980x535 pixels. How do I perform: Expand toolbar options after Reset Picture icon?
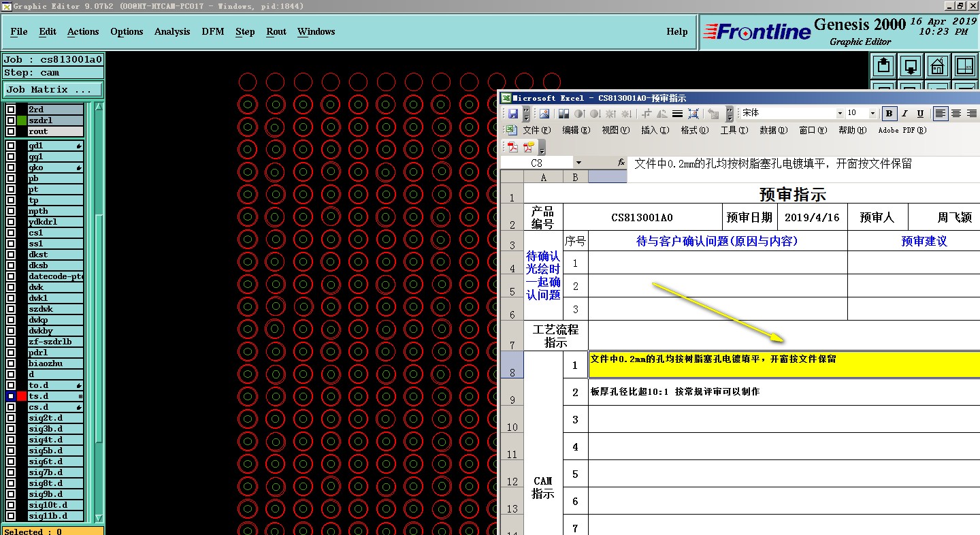(x=730, y=113)
